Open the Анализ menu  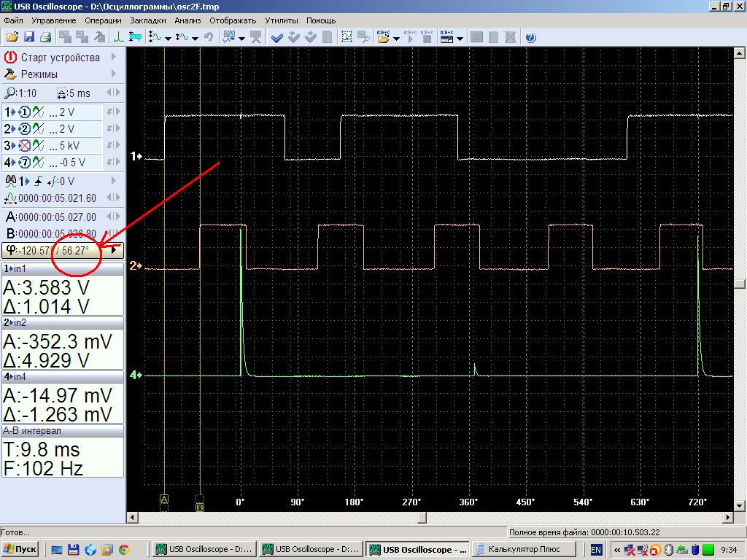click(x=187, y=20)
